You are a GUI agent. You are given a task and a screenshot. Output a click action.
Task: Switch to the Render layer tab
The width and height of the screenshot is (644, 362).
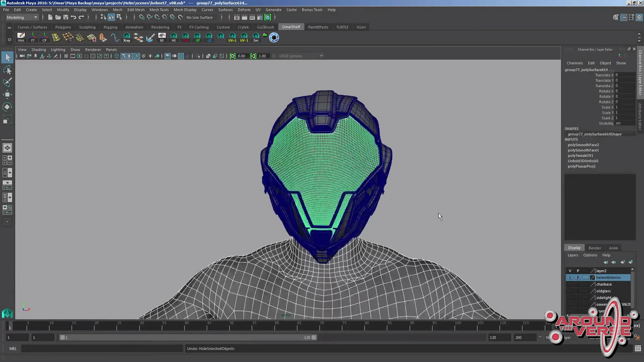[x=594, y=248]
